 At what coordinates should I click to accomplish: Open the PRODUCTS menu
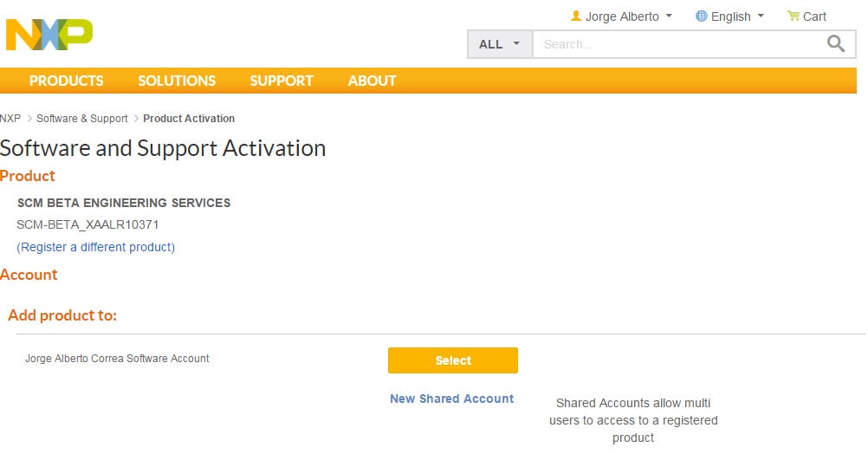[66, 81]
